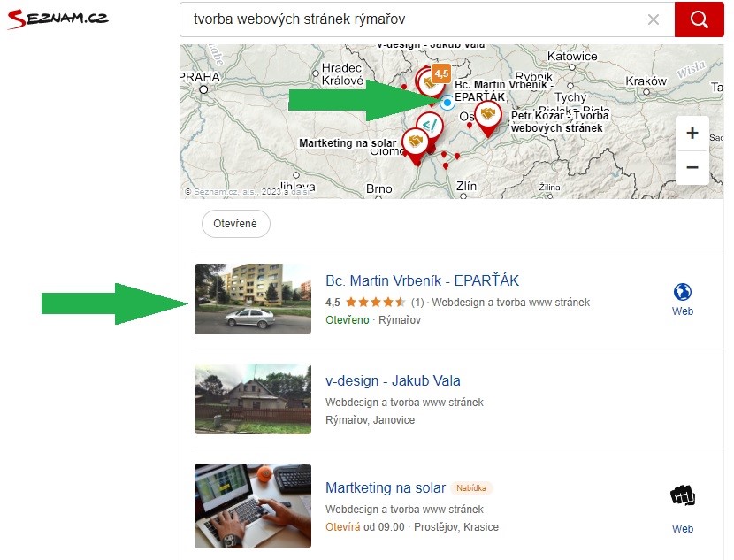The height and width of the screenshot is (560, 734).
Task: Open laptop photo of Martketing na solar
Action: click(253, 506)
